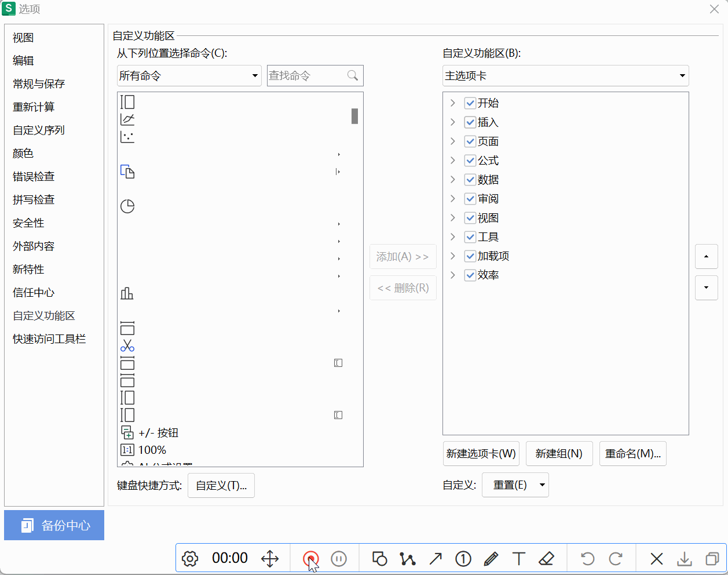The width and height of the screenshot is (728, 575).
Task: Toggle the 公式 tab checkbox
Action: point(470,161)
